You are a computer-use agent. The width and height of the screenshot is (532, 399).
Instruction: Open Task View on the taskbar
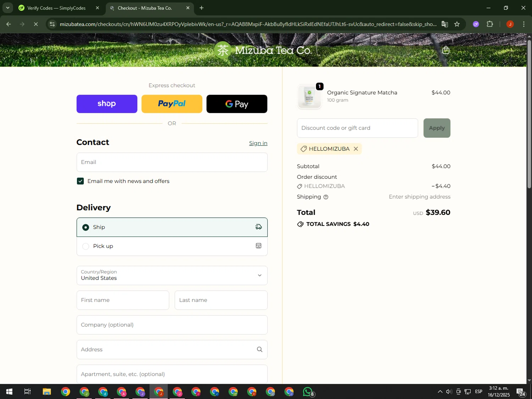27,392
